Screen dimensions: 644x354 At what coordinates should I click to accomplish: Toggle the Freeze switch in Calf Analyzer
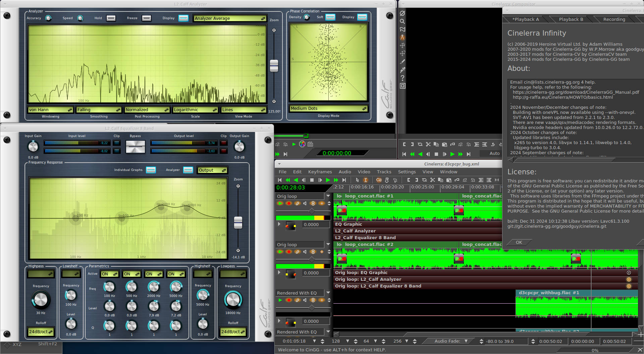point(146,18)
